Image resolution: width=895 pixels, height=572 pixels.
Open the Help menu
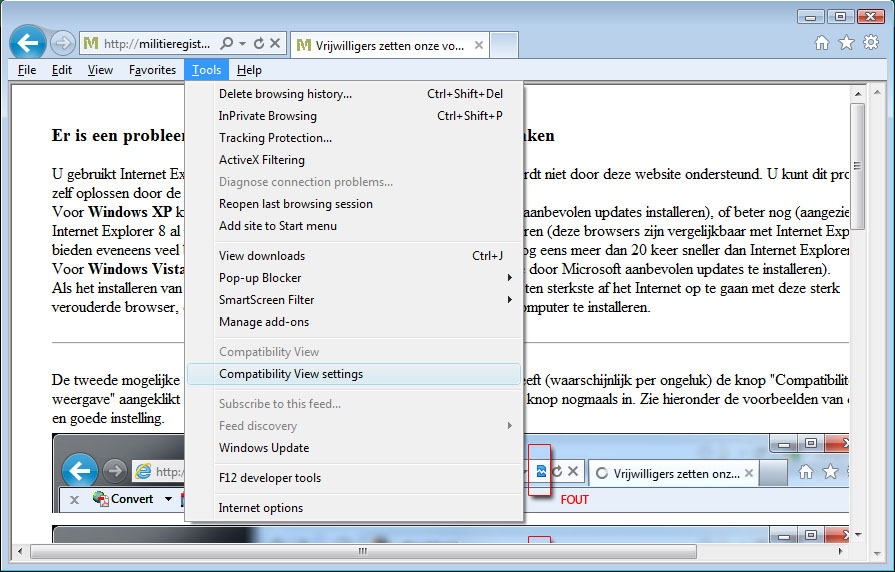[x=249, y=70]
